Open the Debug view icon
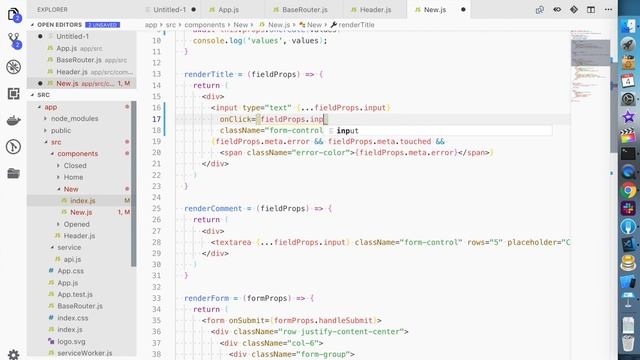 [x=13, y=67]
